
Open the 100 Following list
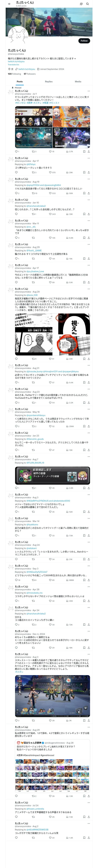click(x=15, y=74)
